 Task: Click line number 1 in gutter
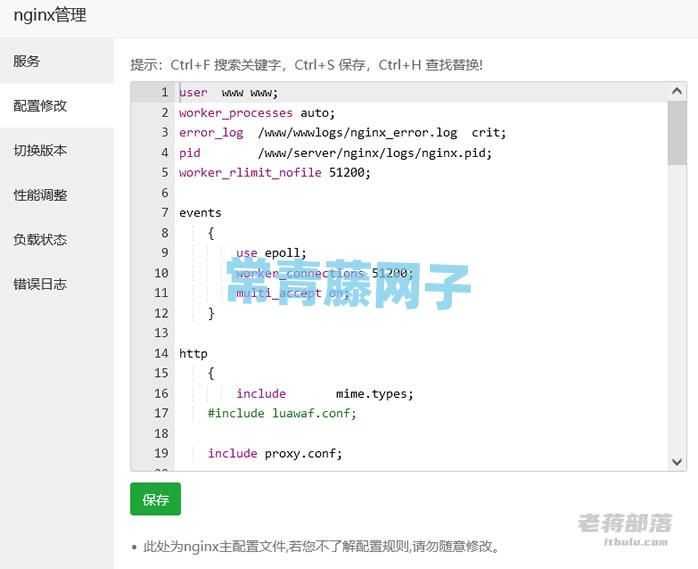(164, 93)
